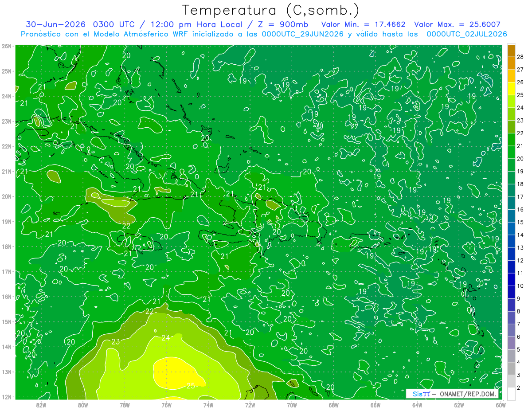Click the purple swatch between 6 and 7
532x411 pixels.
(x=511, y=330)
